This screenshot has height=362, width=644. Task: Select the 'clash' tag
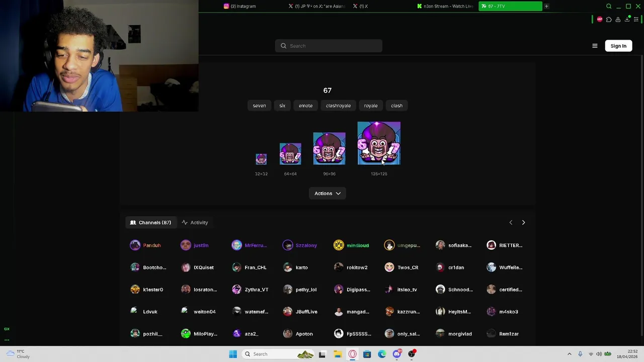(396, 106)
